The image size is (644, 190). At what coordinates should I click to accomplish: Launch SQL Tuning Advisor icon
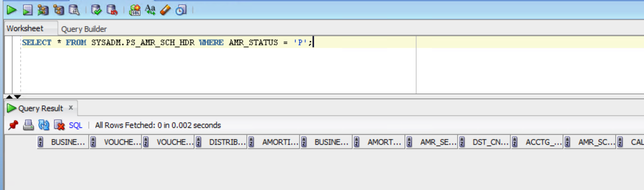[74, 10]
